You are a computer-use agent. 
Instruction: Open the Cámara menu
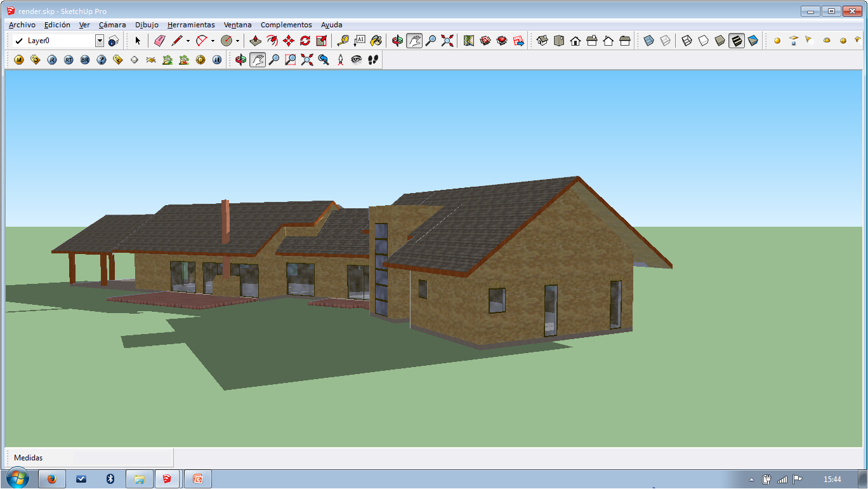112,25
